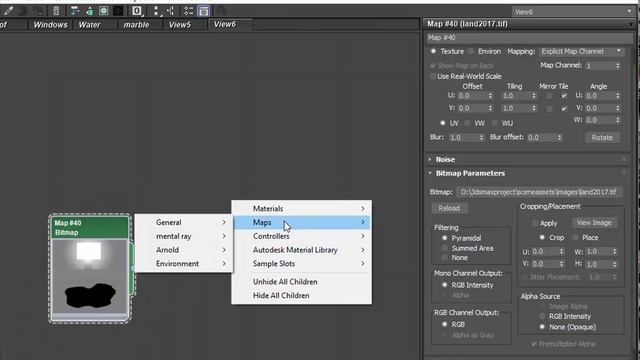Select the eyedropper Pick Material from Object tool
The width and height of the screenshot is (640, 360).
8,11
